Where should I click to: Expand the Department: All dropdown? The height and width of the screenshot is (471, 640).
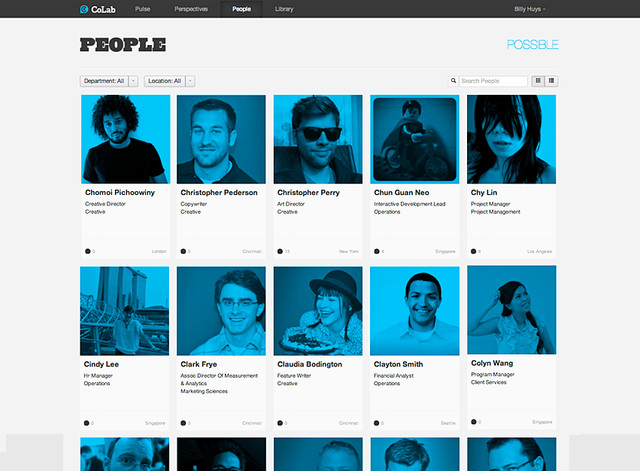tap(109, 81)
